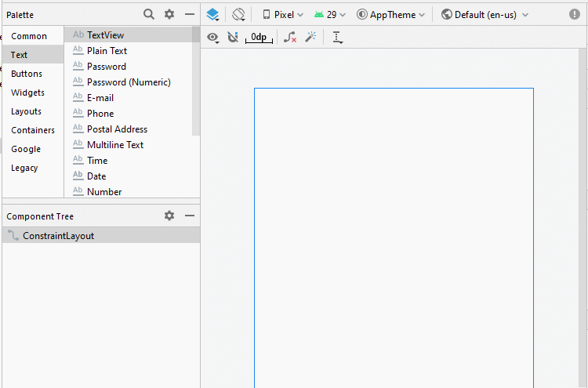The image size is (588, 388).
Task: Select the Legacy palette category
Action: 33,168
